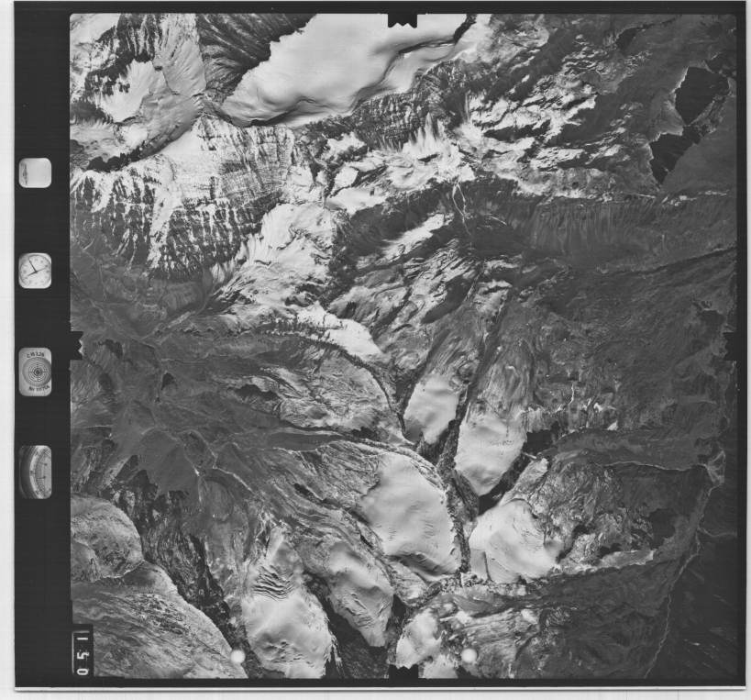The width and height of the screenshot is (751, 700).
Task: Click the right edge fiducial notch
Action: [x=731, y=346]
